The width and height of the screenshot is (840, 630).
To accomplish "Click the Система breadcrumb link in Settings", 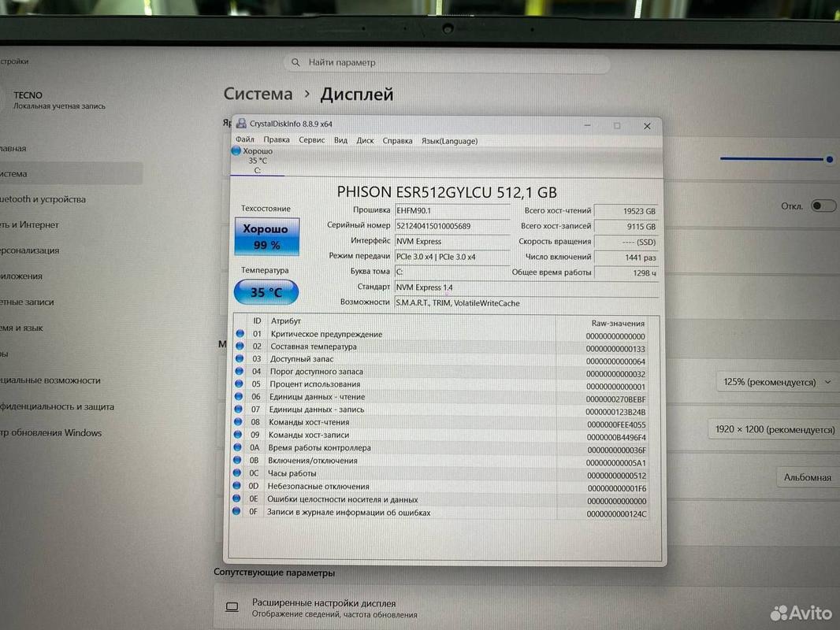I will coord(258,94).
